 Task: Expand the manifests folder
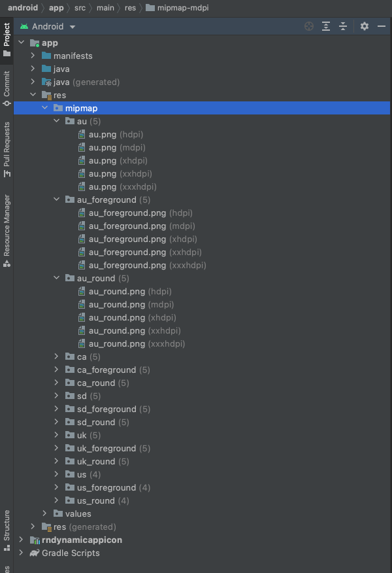coord(33,56)
